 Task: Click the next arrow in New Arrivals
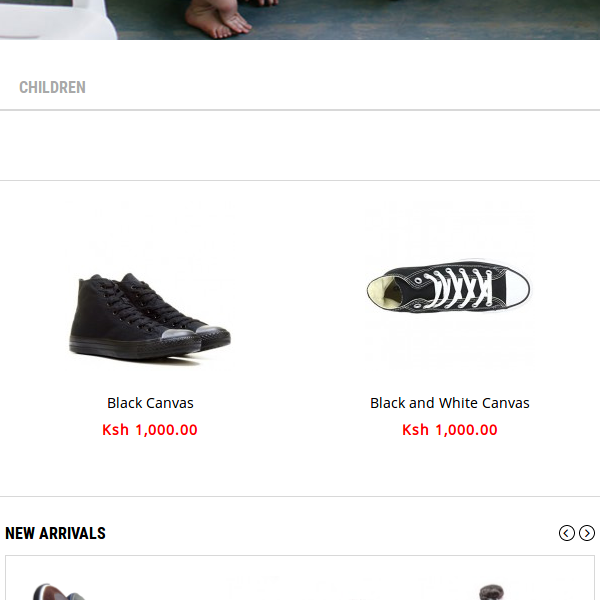[x=587, y=533]
